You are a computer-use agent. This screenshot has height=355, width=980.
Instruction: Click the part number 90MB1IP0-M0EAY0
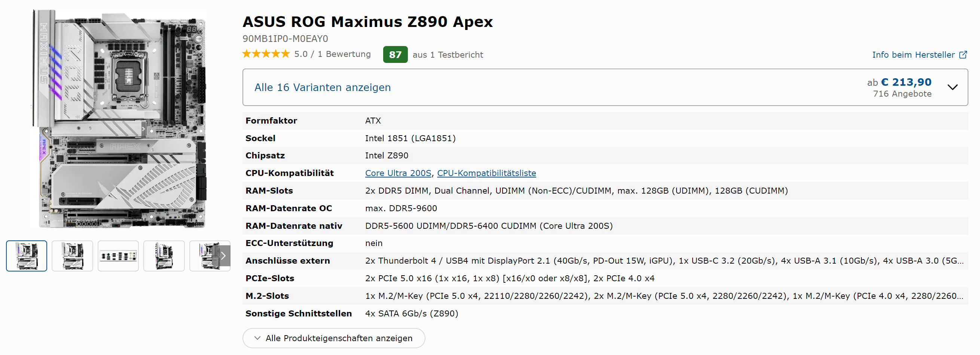285,39
